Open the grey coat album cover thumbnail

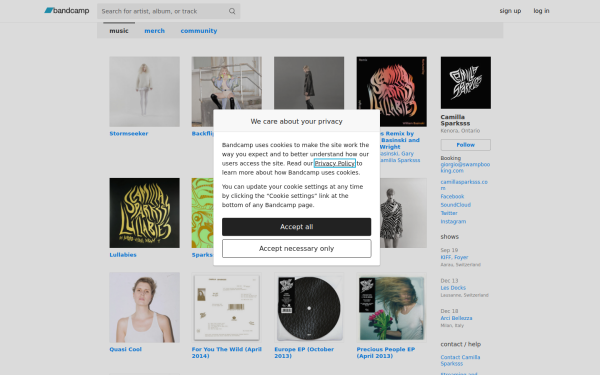[309, 83]
